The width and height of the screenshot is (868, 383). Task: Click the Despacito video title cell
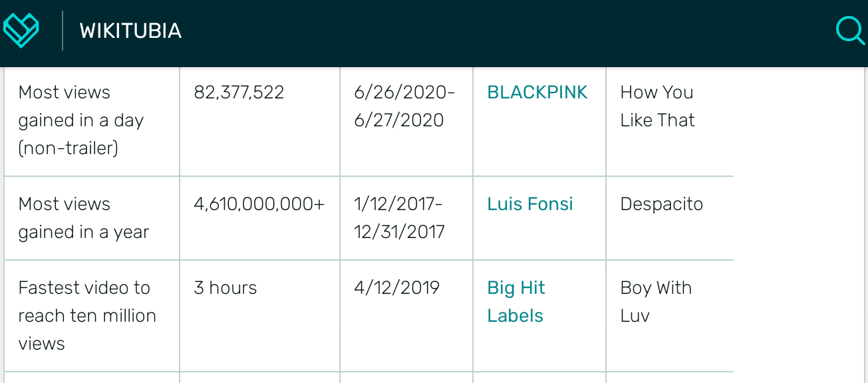pyautogui.click(x=670, y=218)
